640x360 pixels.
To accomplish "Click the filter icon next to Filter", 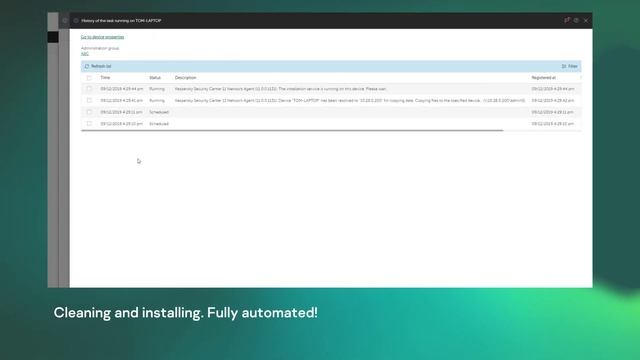I will pos(564,66).
